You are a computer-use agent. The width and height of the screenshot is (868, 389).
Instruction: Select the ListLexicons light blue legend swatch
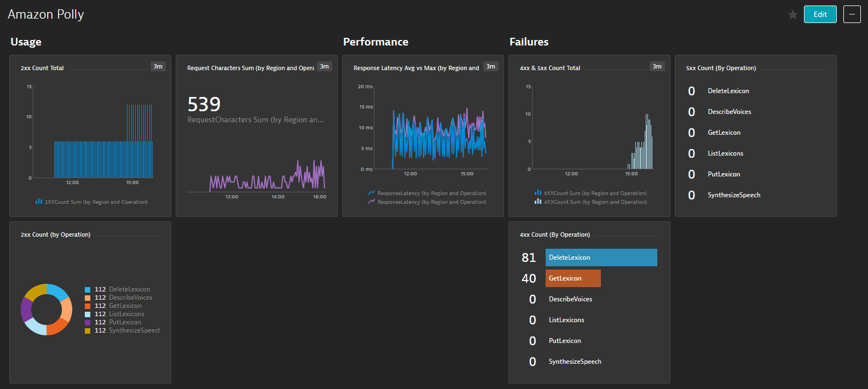point(88,314)
